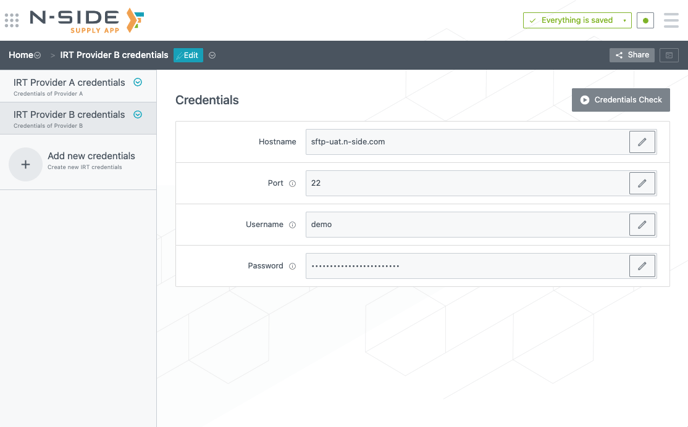Show info tooltip next to Password label

pyautogui.click(x=293, y=266)
